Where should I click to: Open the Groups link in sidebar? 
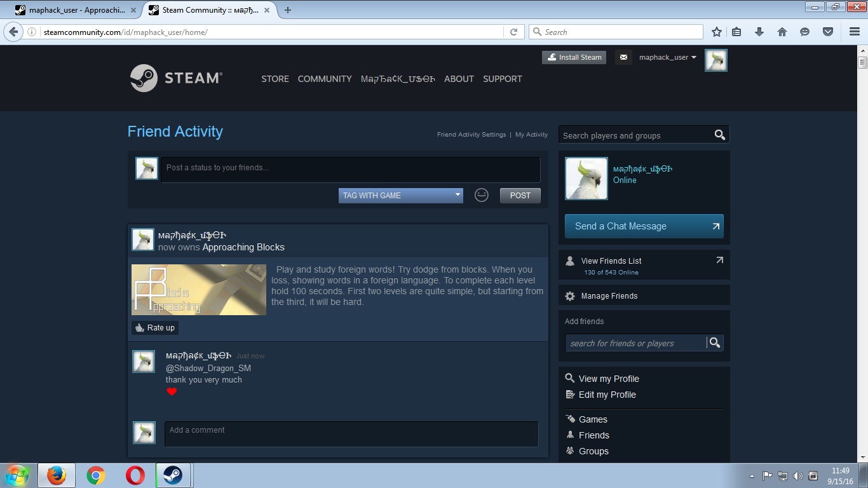point(593,451)
